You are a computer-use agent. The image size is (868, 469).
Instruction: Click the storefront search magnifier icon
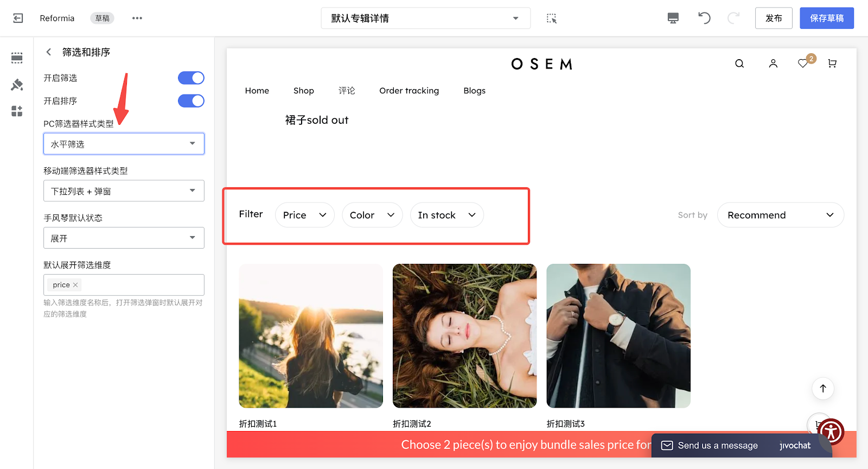pyautogui.click(x=739, y=64)
